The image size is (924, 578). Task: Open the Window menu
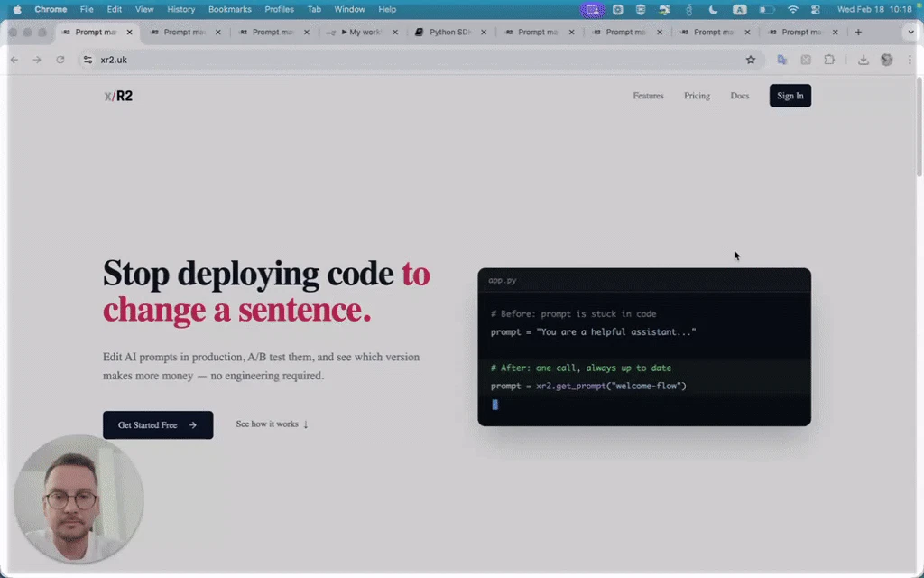349,9
